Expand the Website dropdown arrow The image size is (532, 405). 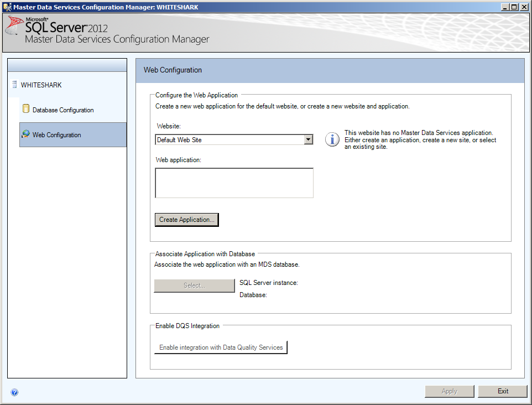point(308,139)
